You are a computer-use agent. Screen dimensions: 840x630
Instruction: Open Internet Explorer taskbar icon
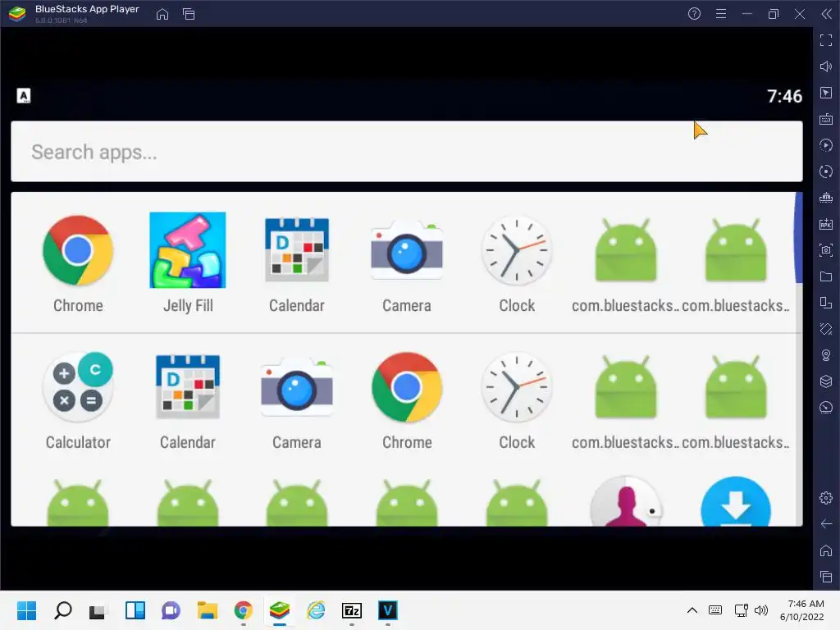316,610
